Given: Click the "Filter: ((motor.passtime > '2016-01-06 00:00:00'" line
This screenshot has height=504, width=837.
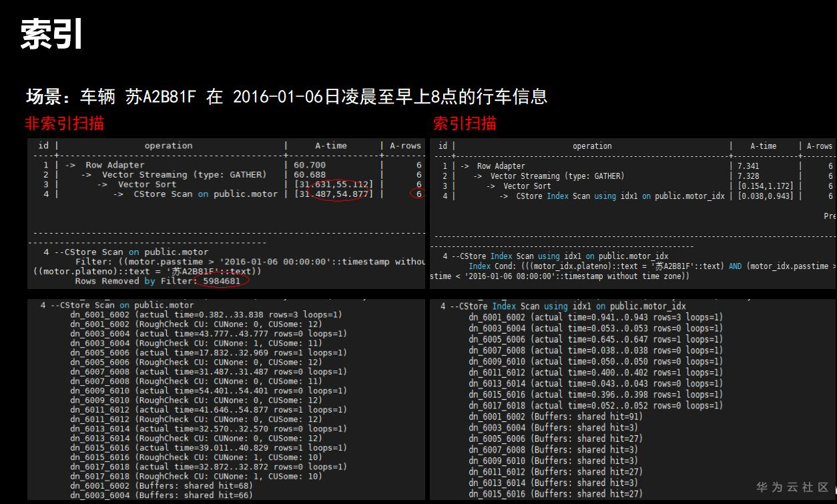Looking at the screenshot, I should point(250,262).
